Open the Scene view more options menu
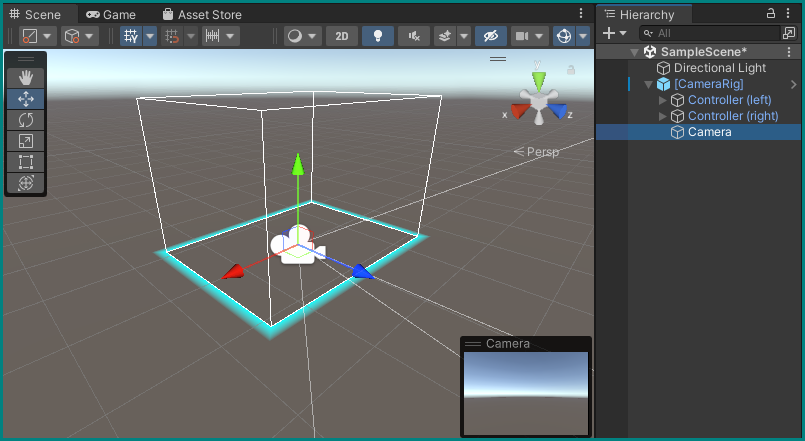 click(x=581, y=13)
